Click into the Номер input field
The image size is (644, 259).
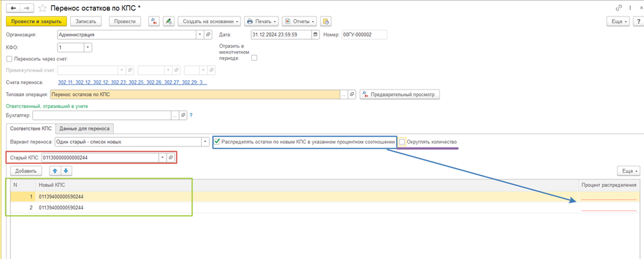click(364, 35)
